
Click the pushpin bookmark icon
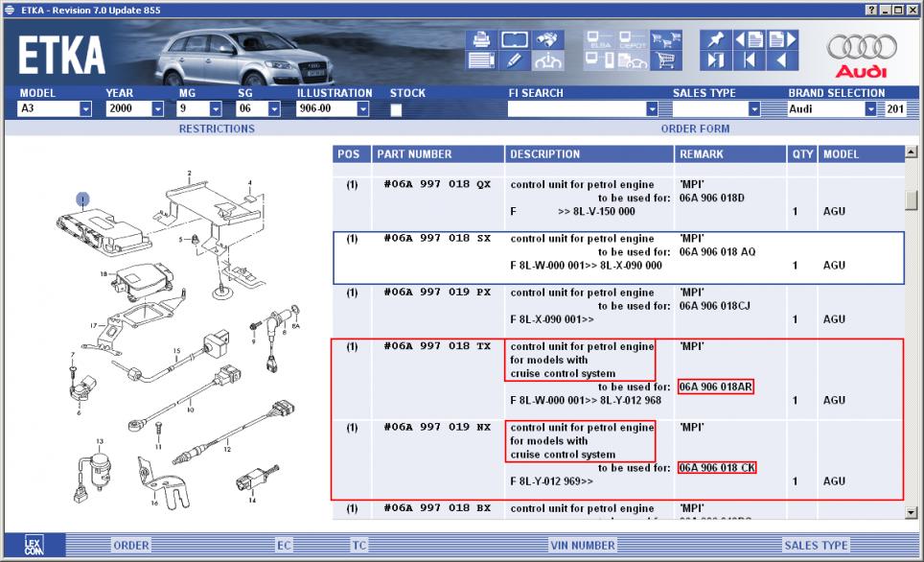[x=715, y=39]
